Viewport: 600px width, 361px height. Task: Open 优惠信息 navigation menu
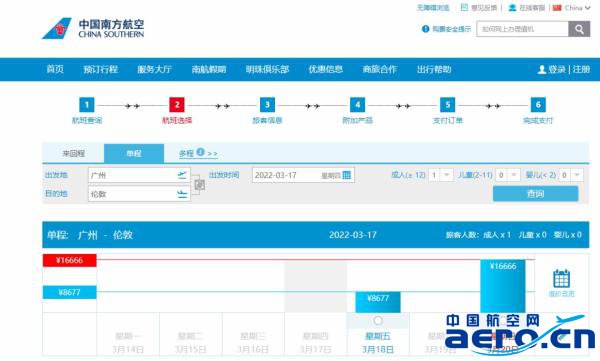(x=326, y=69)
